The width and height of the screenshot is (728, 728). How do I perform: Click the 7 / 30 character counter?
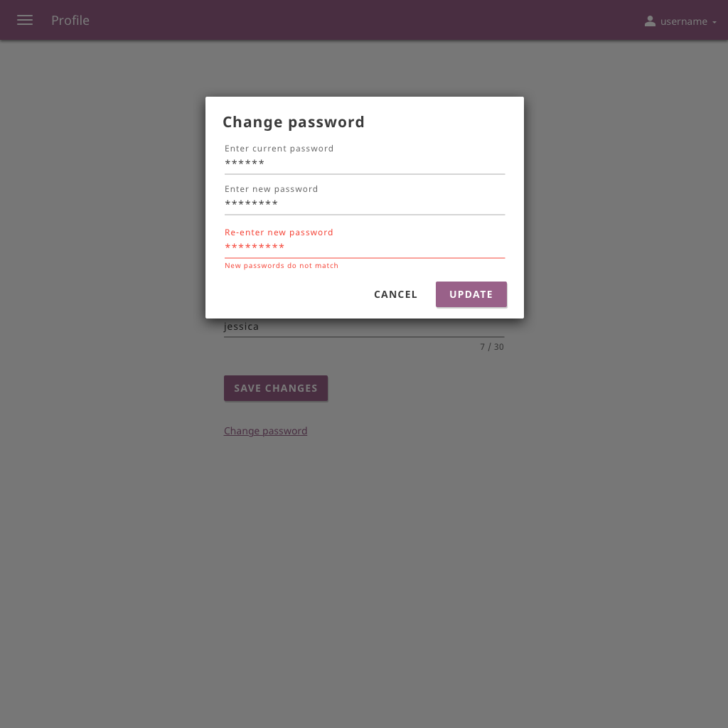(492, 346)
